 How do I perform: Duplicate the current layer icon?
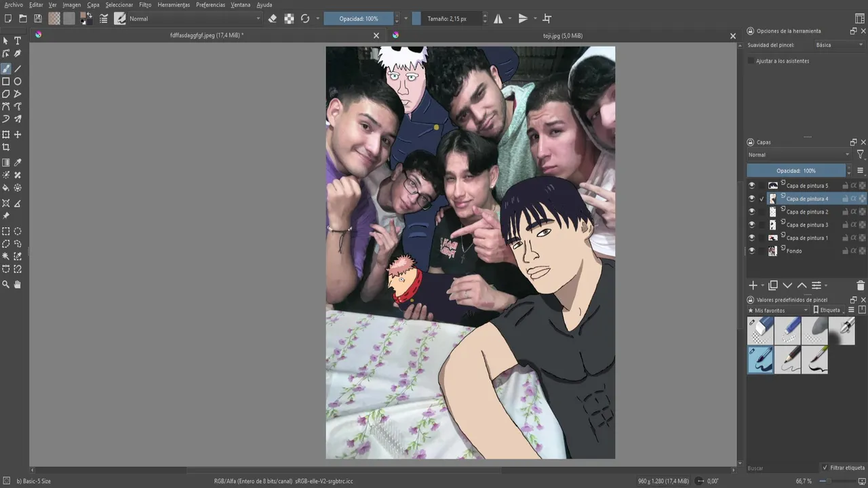click(772, 285)
